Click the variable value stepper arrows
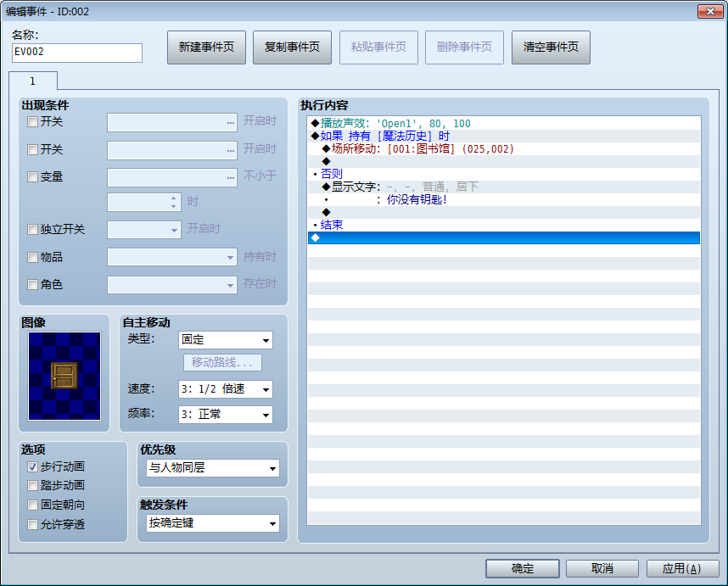Screen dimensions: 728x586 174,203
